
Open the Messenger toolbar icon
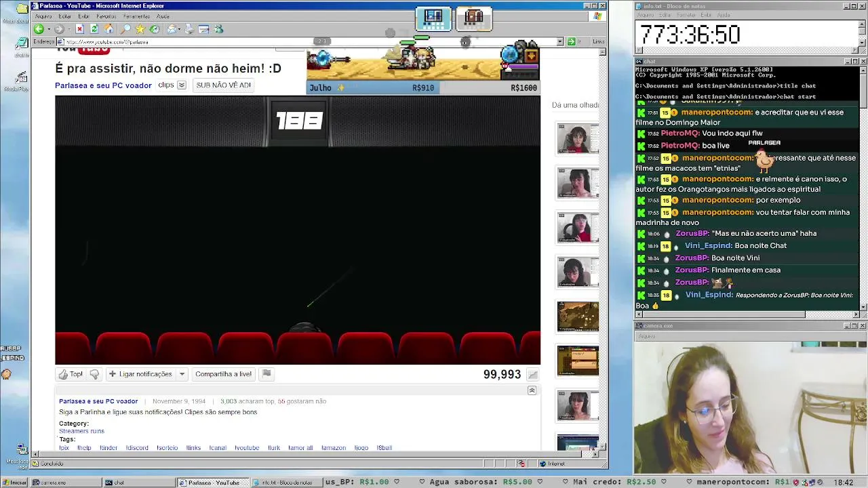pos(218,29)
